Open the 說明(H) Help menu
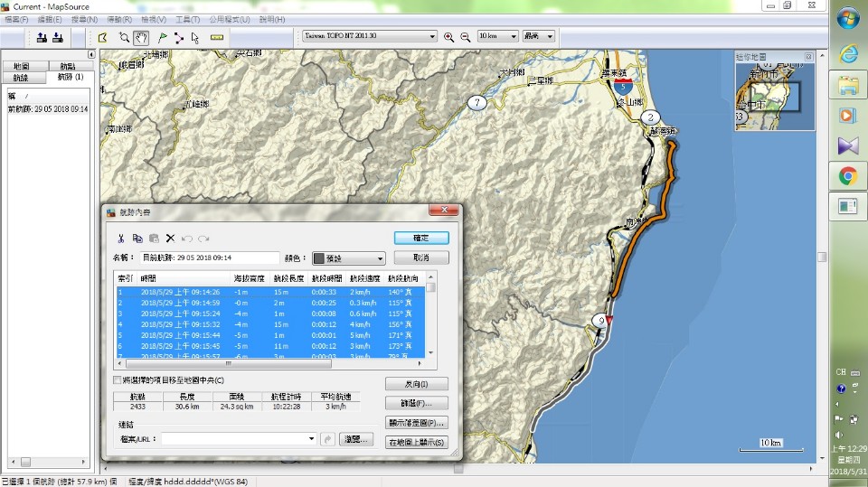The width and height of the screenshot is (868, 487). [272, 19]
